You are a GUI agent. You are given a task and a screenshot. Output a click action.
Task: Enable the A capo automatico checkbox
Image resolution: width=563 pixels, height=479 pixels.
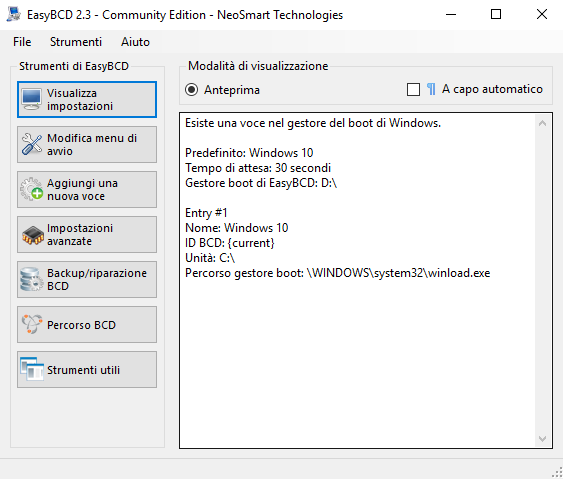[x=413, y=89]
